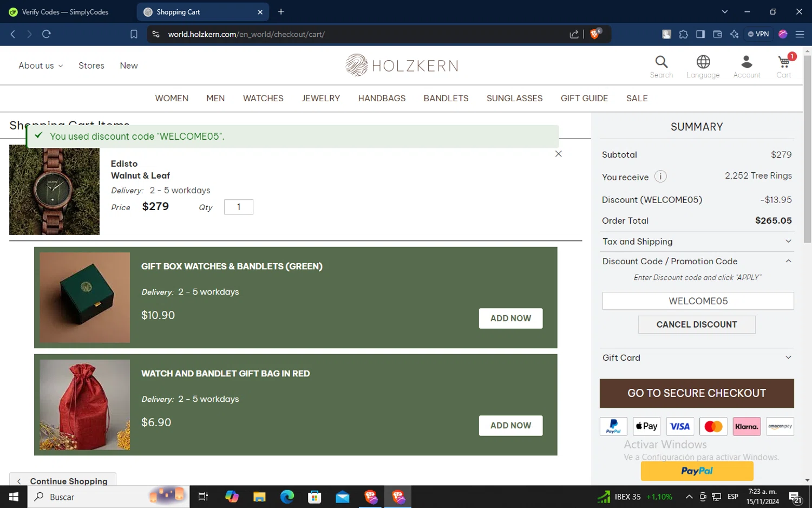This screenshot has width=812, height=508.
Task: Add red gift bag with ADD NOW
Action: [510, 426]
